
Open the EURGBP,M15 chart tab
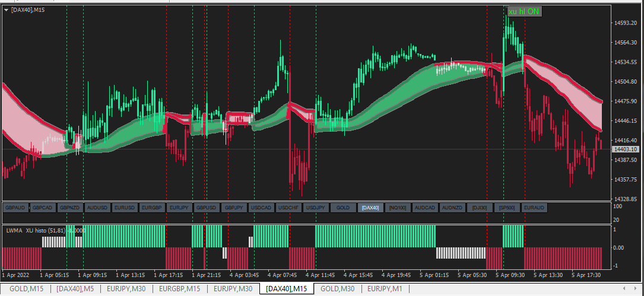[179, 289]
